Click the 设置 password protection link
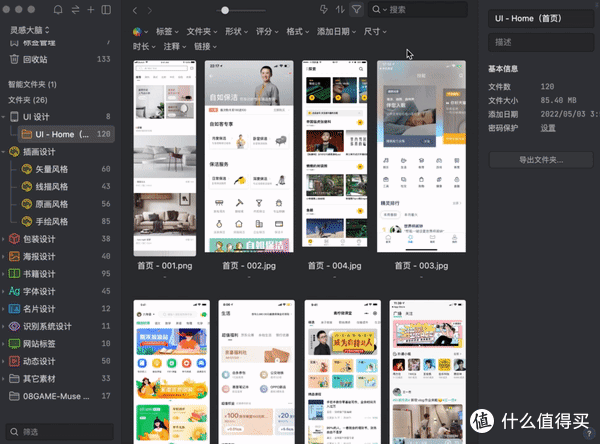The height and width of the screenshot is (444, 600). click(548, 127)
